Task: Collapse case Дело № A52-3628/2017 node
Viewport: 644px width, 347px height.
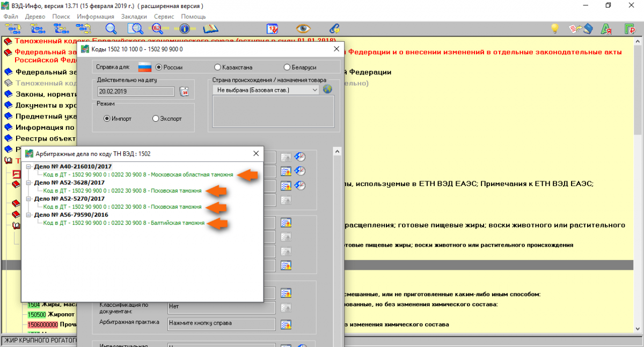Action: pyautogui.click(x=28, y=182)
